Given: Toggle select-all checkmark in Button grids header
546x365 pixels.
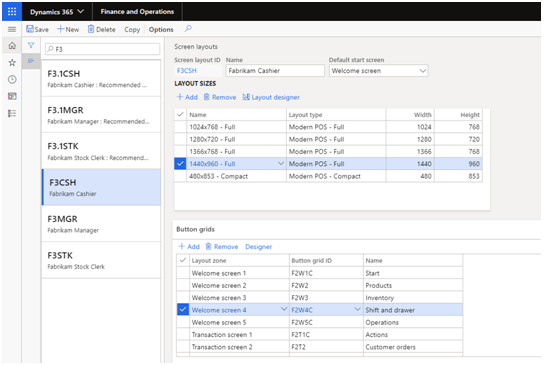Looking at the screenshot, I should pos(183,260).
